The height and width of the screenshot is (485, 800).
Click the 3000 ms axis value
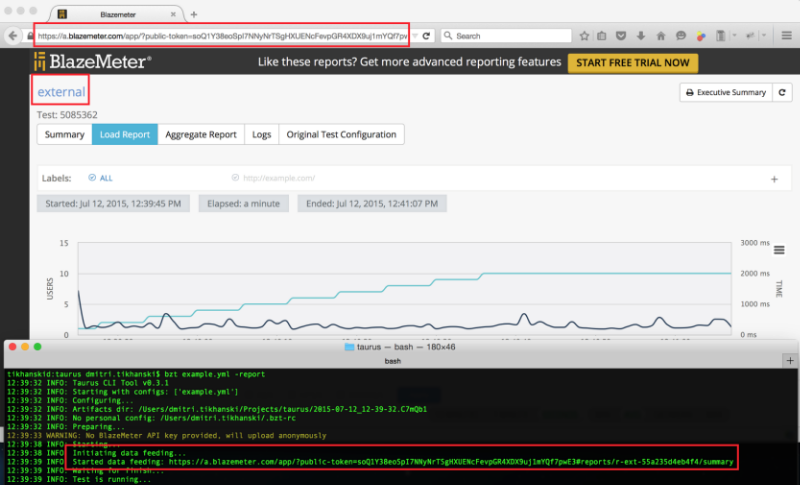pos(755,243)
